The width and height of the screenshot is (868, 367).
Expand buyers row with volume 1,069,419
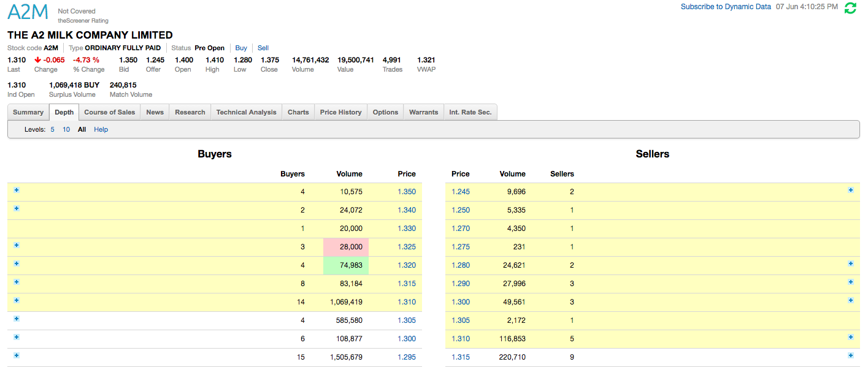(x=17, y=300)
